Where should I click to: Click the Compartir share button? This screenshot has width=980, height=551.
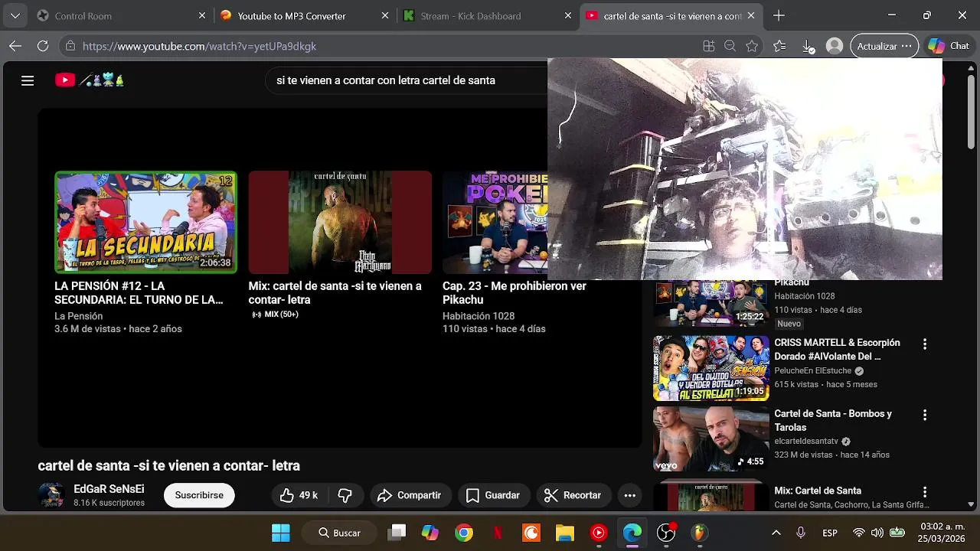410,495
